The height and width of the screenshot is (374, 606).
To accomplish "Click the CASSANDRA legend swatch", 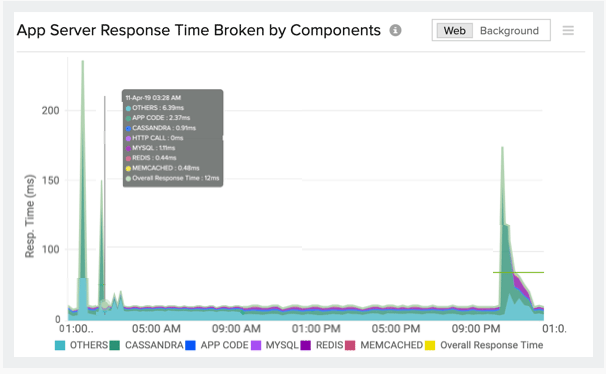I will [115, 345].
